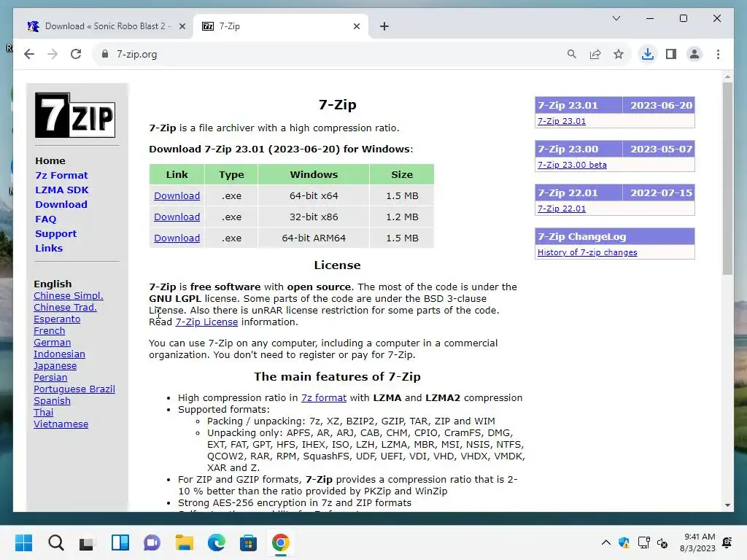Go to Home in sidebar

(x=50, y=161)
